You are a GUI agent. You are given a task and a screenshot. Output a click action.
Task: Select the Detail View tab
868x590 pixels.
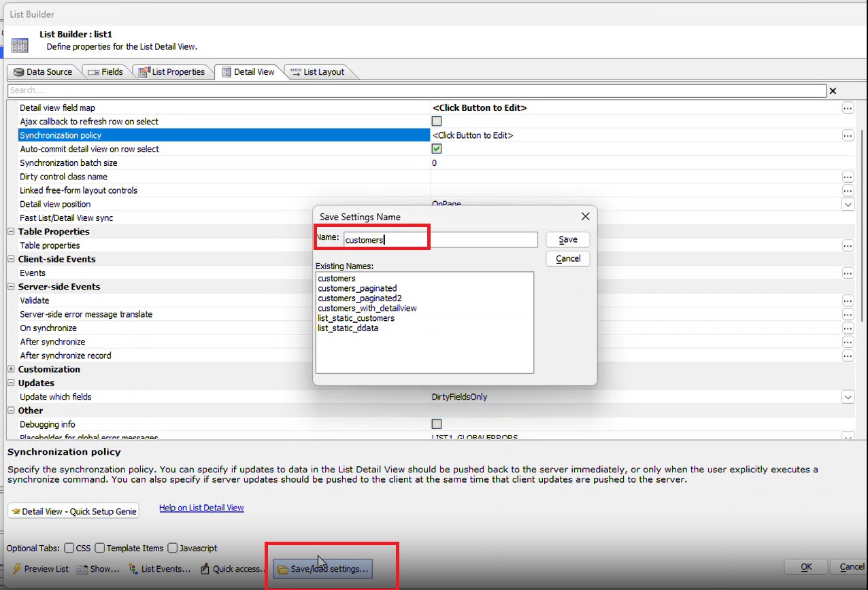tap(248, 72)
